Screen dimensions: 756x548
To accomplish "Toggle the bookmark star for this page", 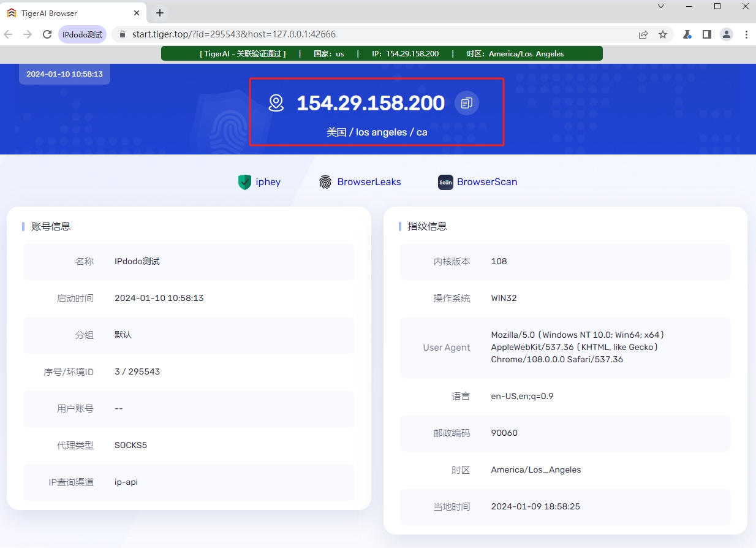I will (x=663, y=34).
